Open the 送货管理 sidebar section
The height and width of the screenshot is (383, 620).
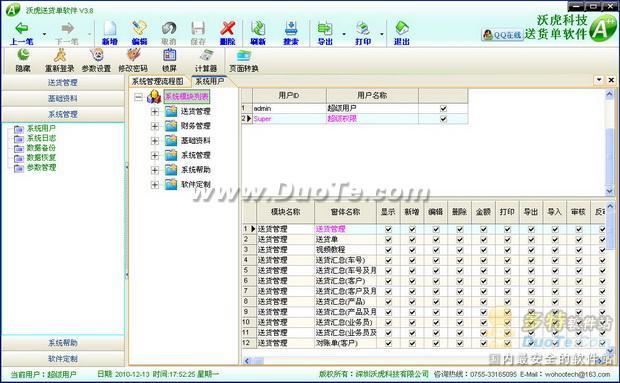point(62,83)
